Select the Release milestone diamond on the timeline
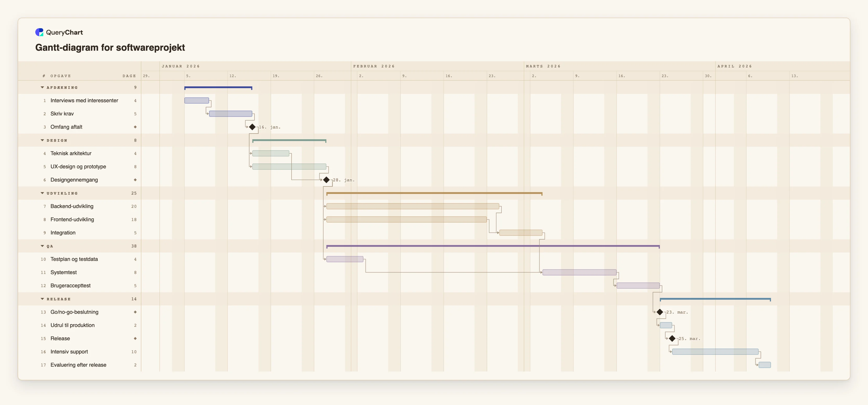The image size is (868, 405). 672,339
